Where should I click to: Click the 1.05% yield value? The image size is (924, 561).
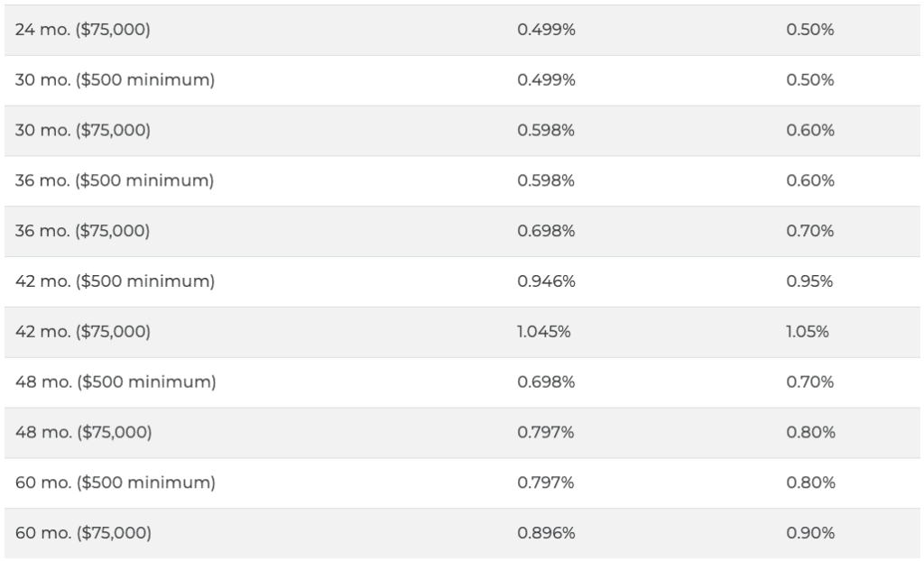coord(808,331)
